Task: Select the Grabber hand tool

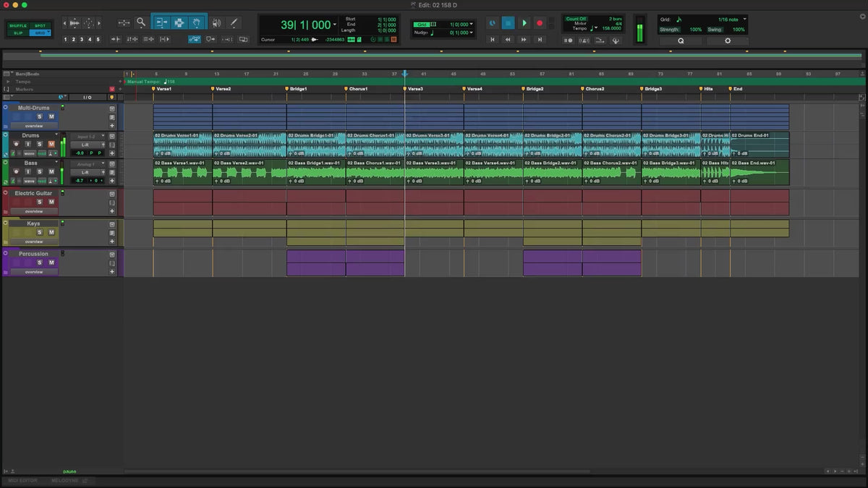Action: point(196,22)
